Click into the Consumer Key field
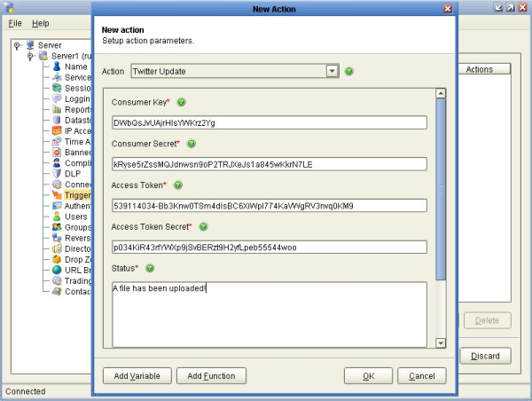This screenshot has height=401, width=532. (x=270, y=122)
